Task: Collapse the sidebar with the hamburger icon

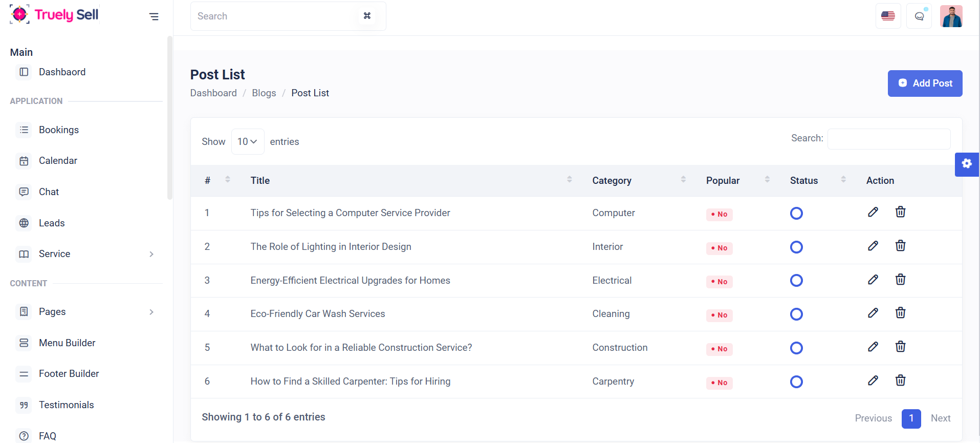Action: pos(154,16)
